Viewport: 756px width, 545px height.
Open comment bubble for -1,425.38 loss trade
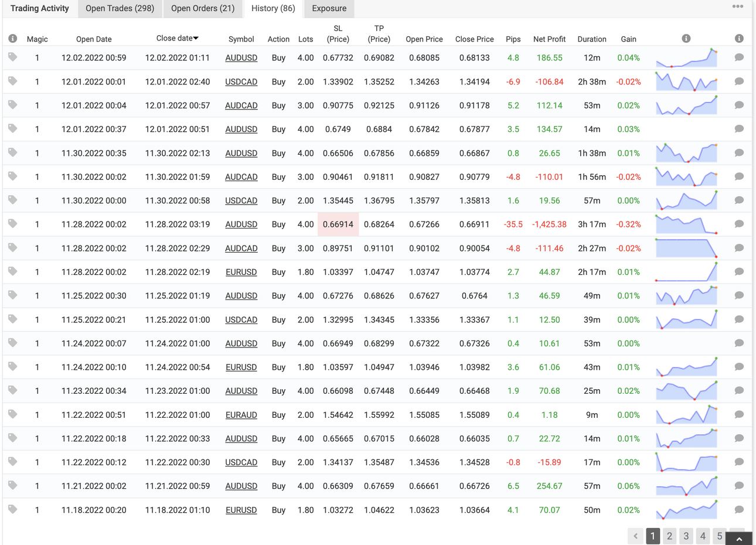click(x=739, y=224)
